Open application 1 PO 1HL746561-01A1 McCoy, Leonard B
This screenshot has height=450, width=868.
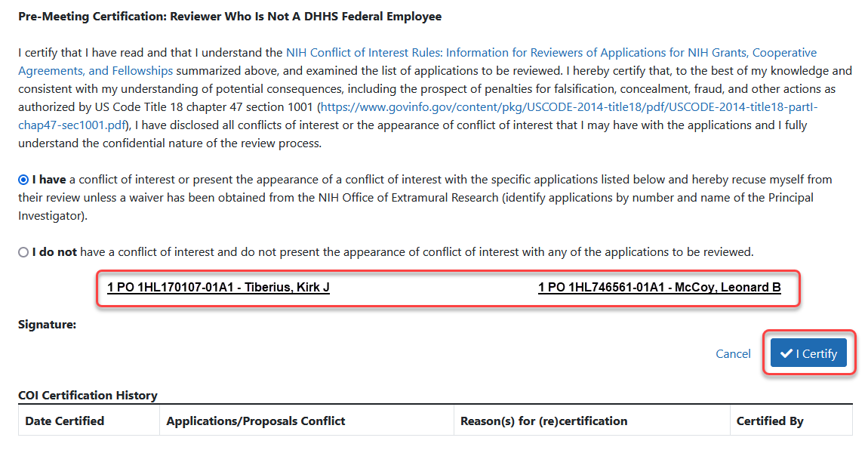[x=660, y=287]
